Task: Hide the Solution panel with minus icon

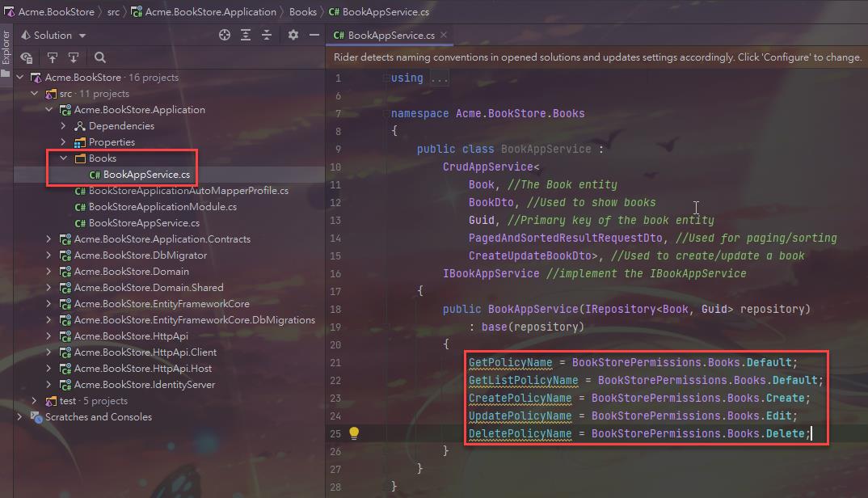Action: (314, 35)
